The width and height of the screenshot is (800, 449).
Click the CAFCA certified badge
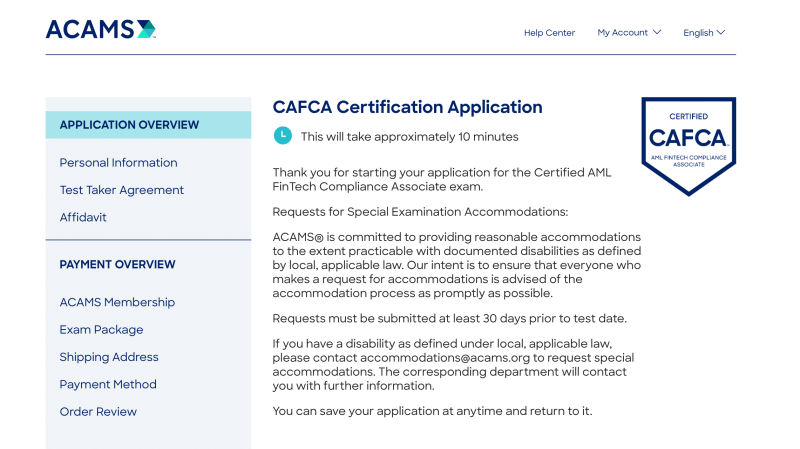(688, 145)
